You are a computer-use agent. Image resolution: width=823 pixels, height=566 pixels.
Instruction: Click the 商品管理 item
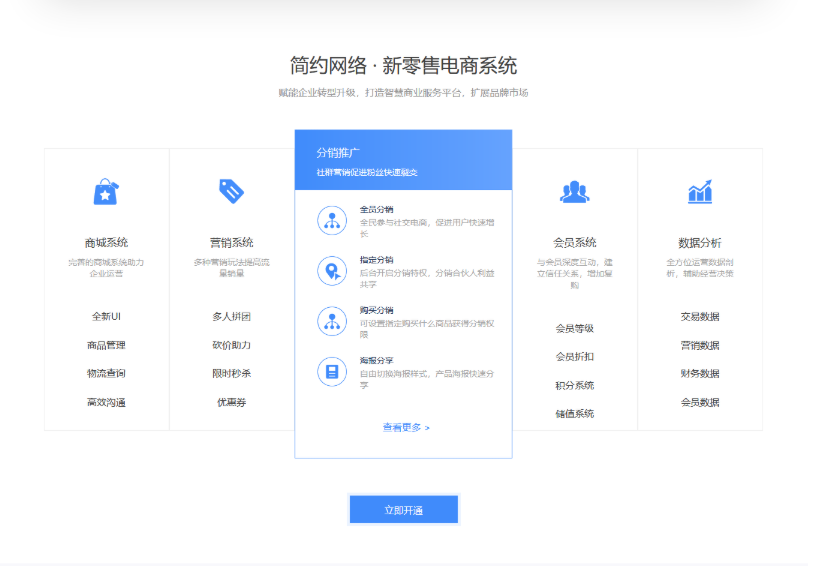click(x=106, y=345)
